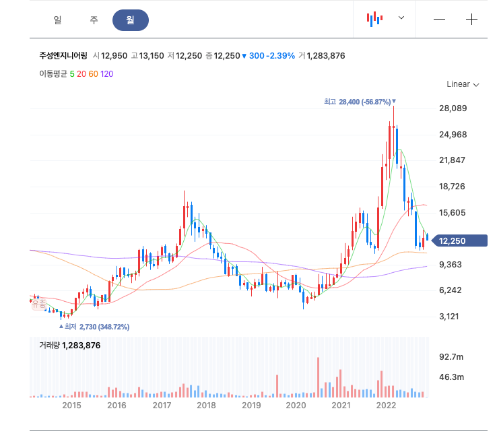
Task: Click the high price 13,150 value
Action: 152,56
